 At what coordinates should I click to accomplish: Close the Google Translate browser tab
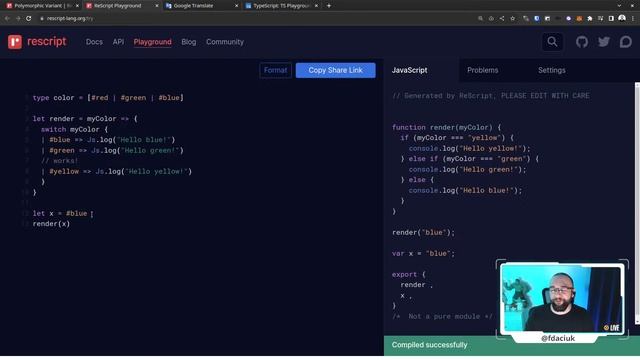[x=236, y=6]
